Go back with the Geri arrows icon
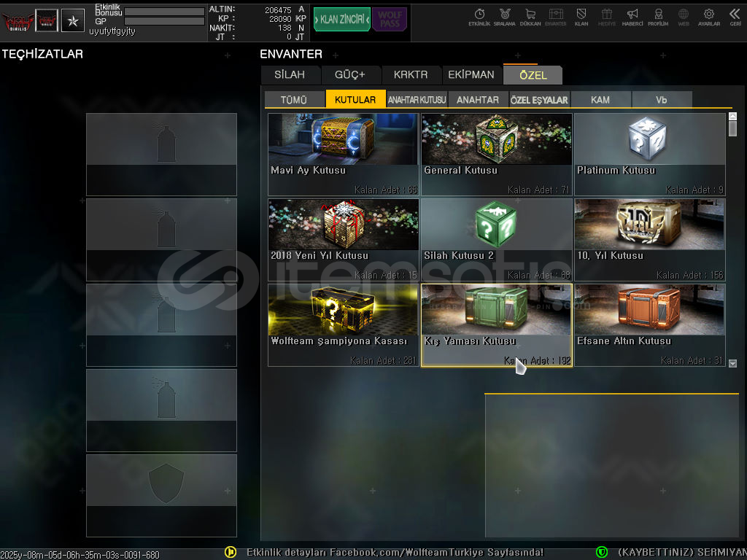 click(735, 17)
